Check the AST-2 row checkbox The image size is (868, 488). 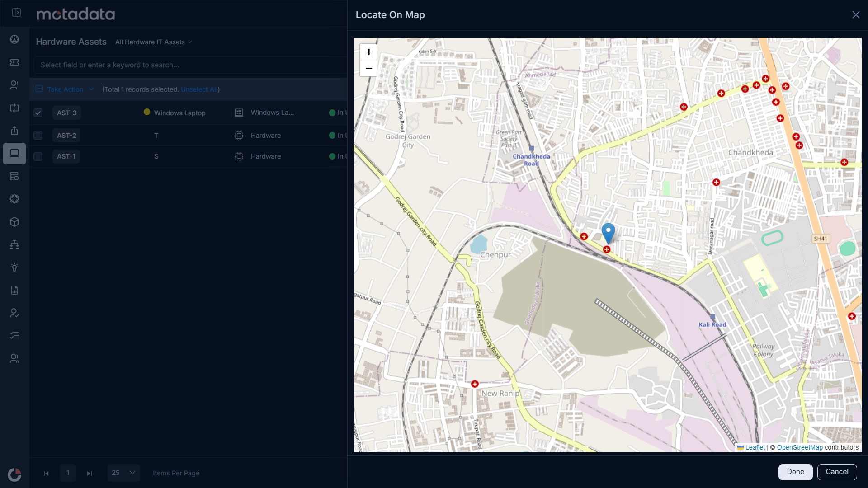[x=38, y=136]
